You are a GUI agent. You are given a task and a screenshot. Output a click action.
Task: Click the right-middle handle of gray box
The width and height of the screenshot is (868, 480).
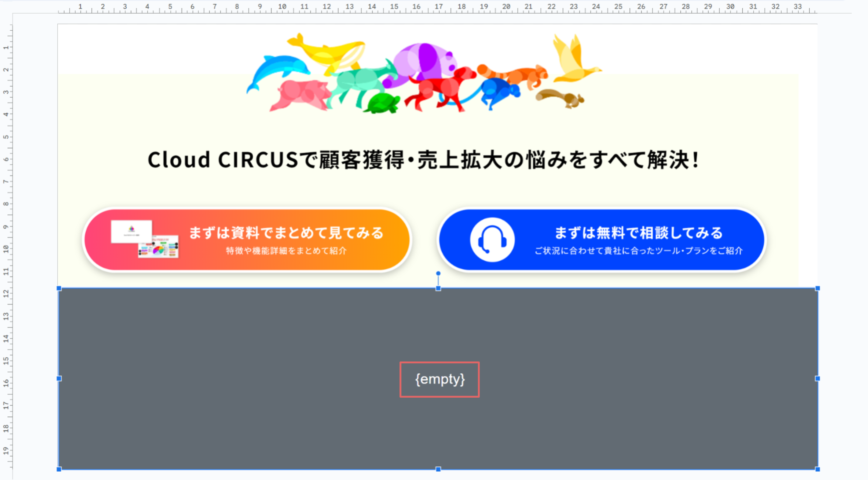point(818,379)
